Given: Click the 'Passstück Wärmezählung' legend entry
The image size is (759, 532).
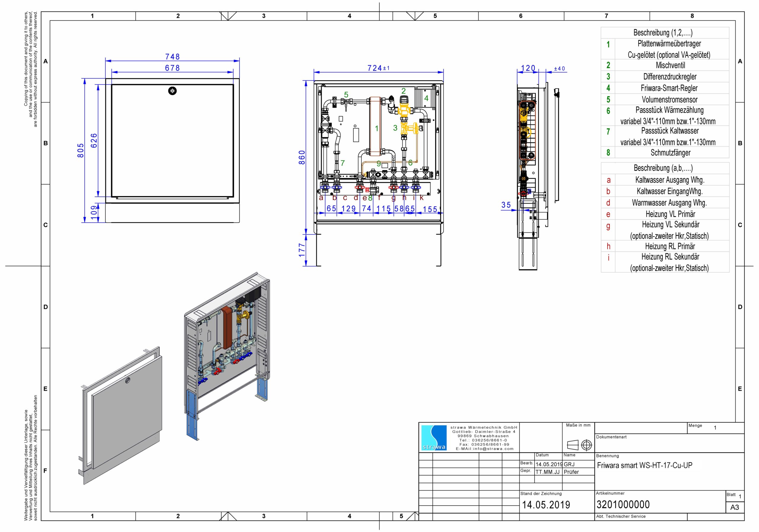Looking at the screenshot, I should click(x=669, y=110).
